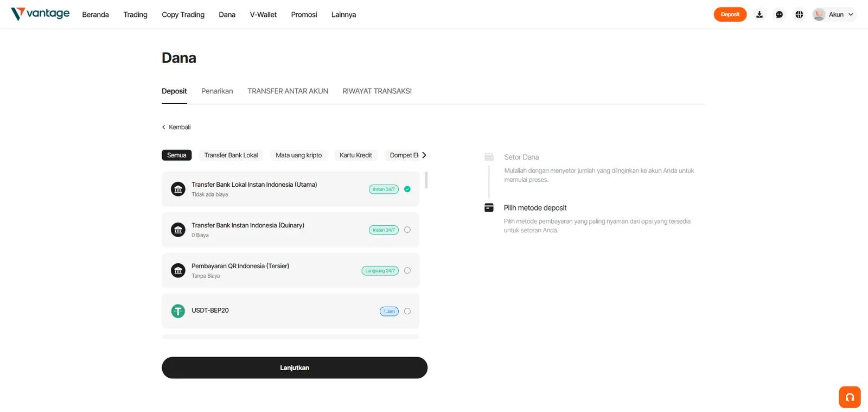The width and height of the screenshot is (868, 412).
Task: Filter by Mata uang kripto
Action: 298,155
